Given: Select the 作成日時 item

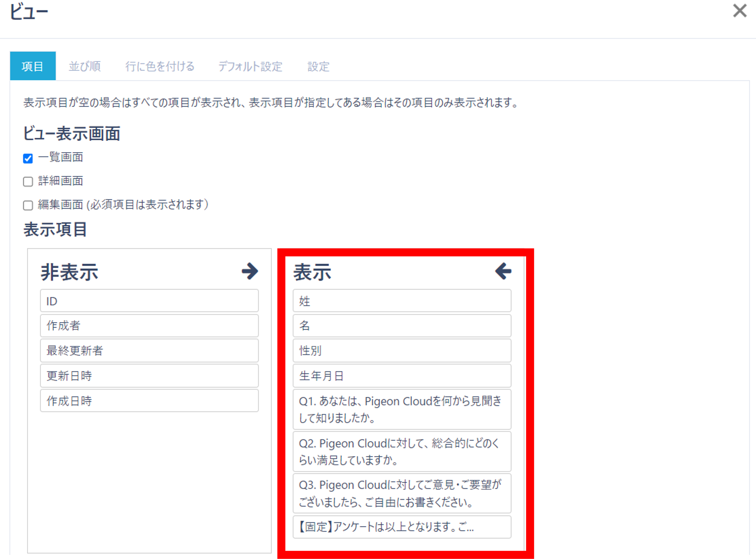Looking at the screenshot, I should (149, 401).
